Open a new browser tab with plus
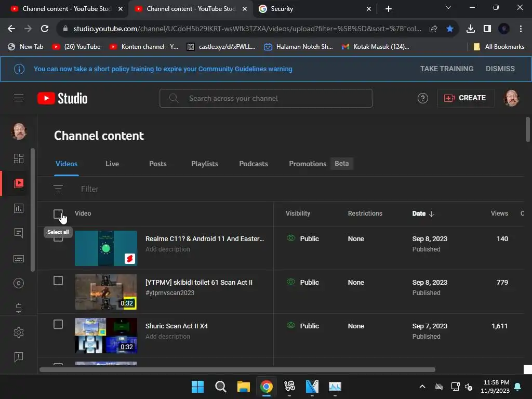The width and height of the screenshot is (532, 399). (389, 9)
